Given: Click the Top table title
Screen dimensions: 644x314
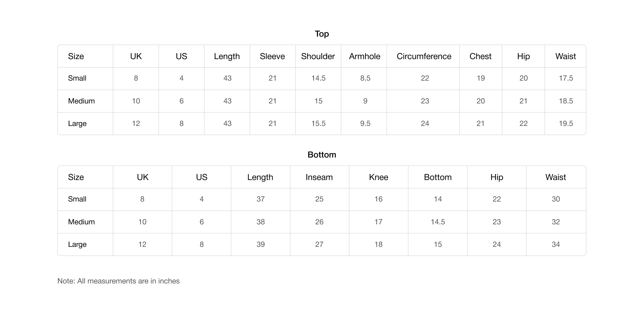Looking at the screenshot, I should click(x=322, y=34).
